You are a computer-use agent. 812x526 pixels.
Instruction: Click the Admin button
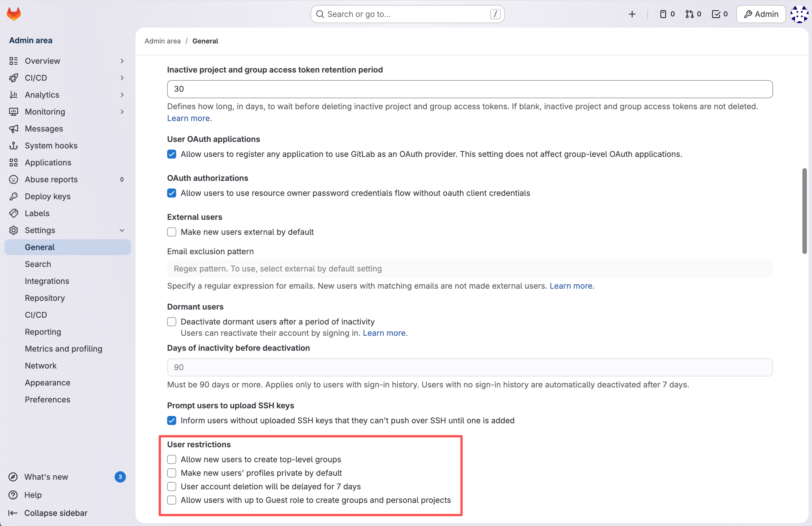(761, 14)
